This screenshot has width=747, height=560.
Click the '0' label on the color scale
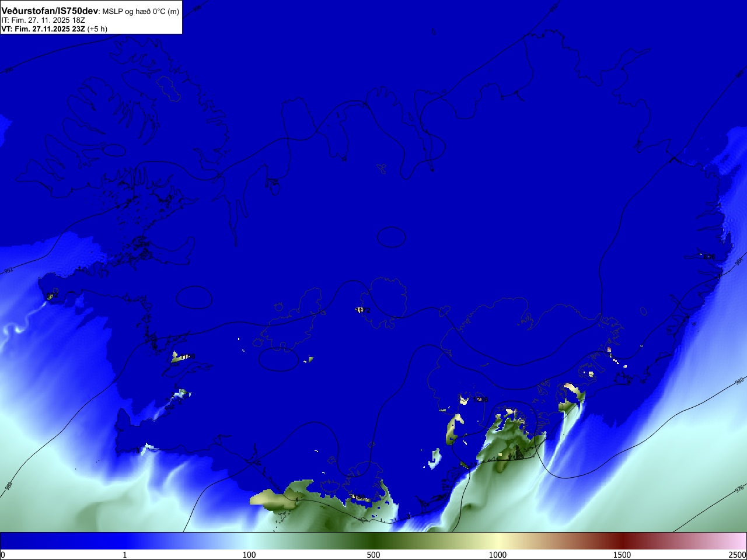3,555
